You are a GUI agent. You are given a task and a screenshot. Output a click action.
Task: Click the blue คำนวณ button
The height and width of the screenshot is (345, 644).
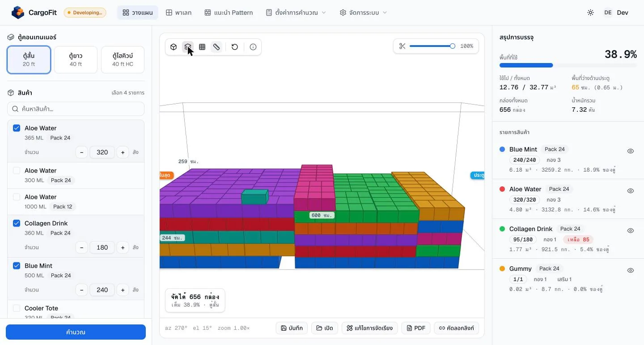(76, 332)
